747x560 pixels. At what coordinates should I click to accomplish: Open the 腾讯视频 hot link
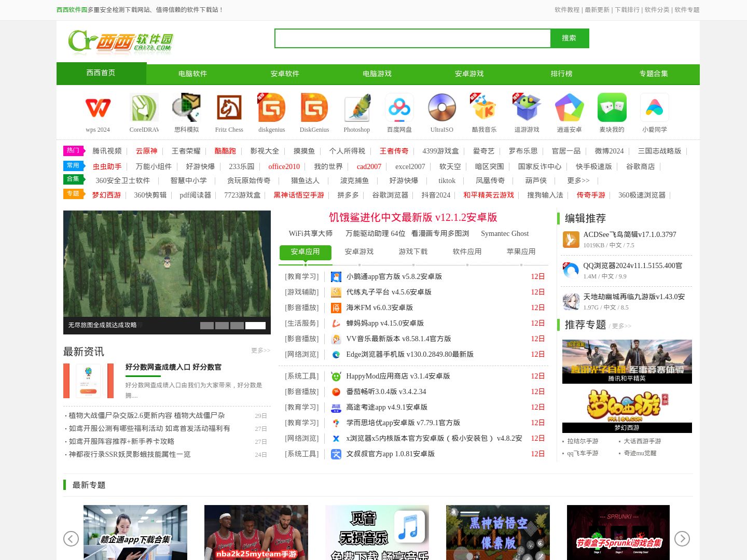point(107,151)
